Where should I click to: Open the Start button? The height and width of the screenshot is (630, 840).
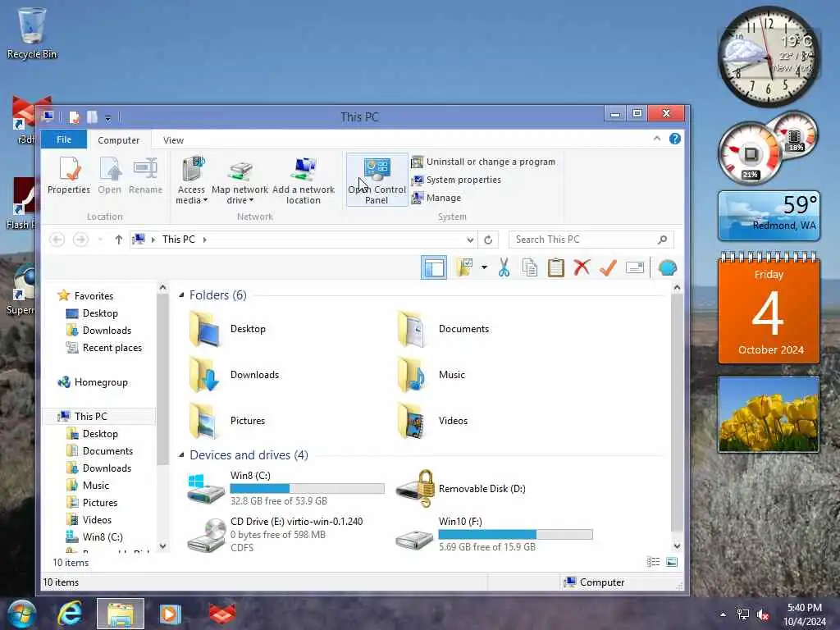(21, 614)
